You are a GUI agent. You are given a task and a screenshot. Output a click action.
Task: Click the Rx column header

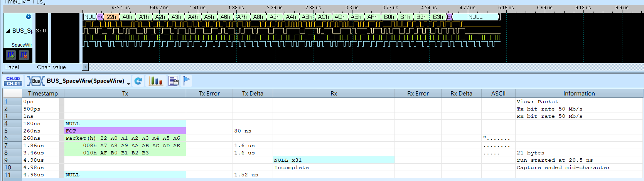[334, 94]
